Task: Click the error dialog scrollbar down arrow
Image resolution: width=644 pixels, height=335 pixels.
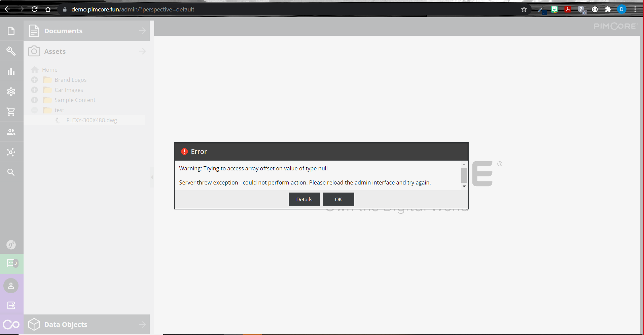Action: coord(464,186)
